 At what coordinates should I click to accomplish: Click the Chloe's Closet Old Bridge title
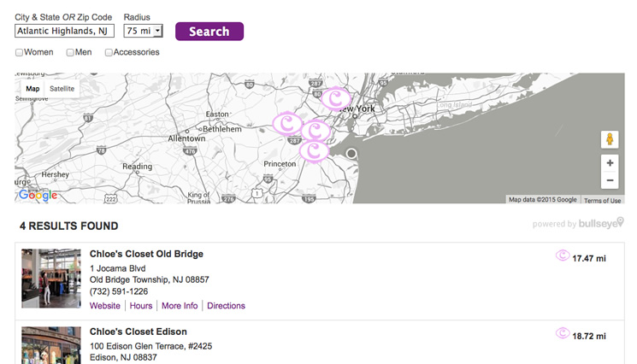coord(146,254)
